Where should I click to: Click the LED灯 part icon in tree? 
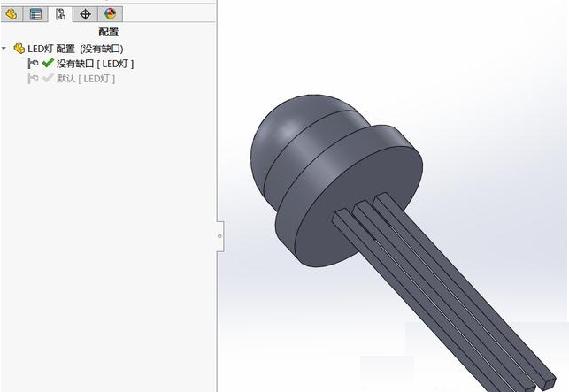coord(19,49)
